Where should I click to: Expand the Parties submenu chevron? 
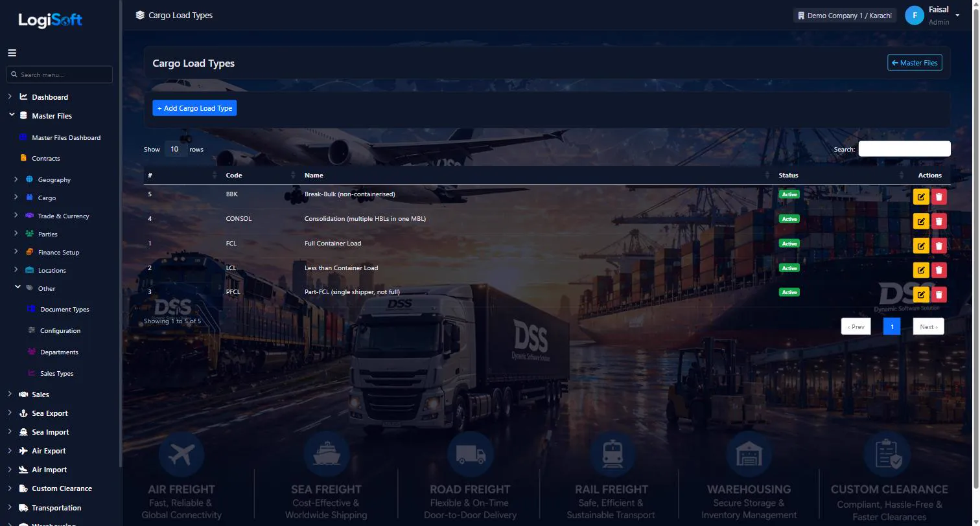tap(16, 233)
